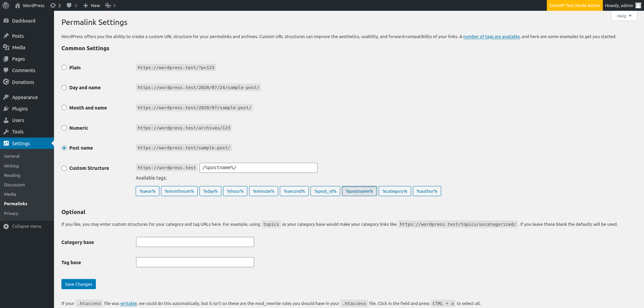The height and width of the screenshot is (308, 644).
Task: Follow the 'writable' link
Action: pos(129,303)
